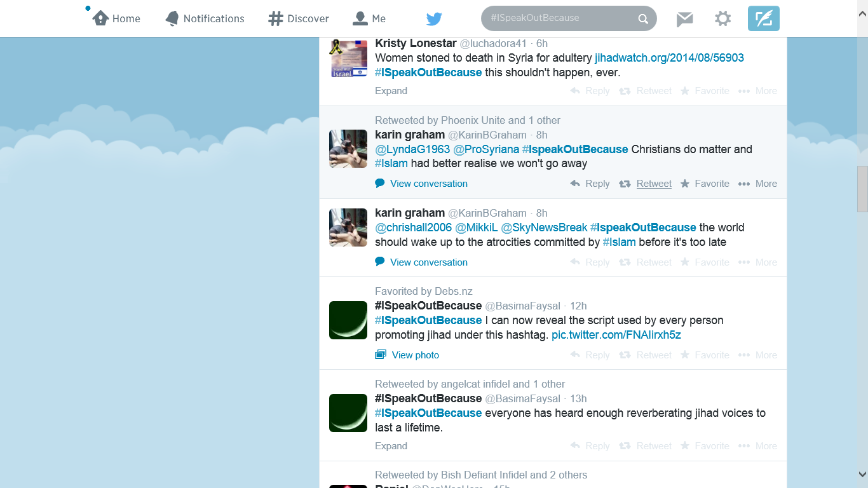868x488 pixels.
Task: Retweet karin graham's 'Christians do matter' tweet
Action: coord(646,184)
